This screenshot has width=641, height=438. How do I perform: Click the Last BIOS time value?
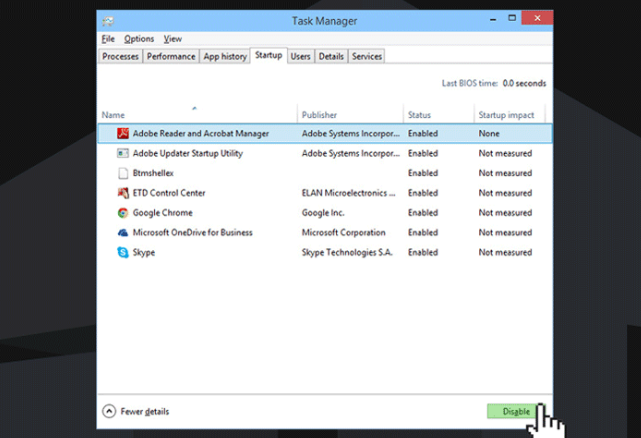524,83
